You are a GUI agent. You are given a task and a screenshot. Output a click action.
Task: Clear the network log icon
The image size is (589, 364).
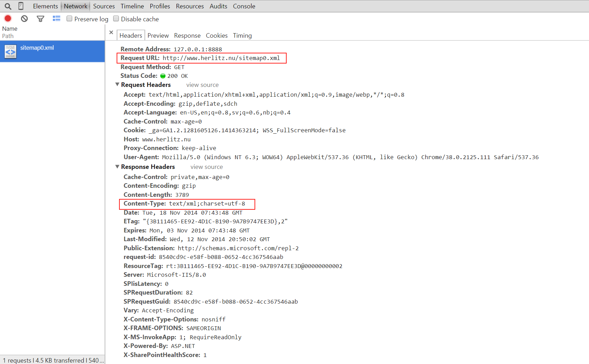24,19
